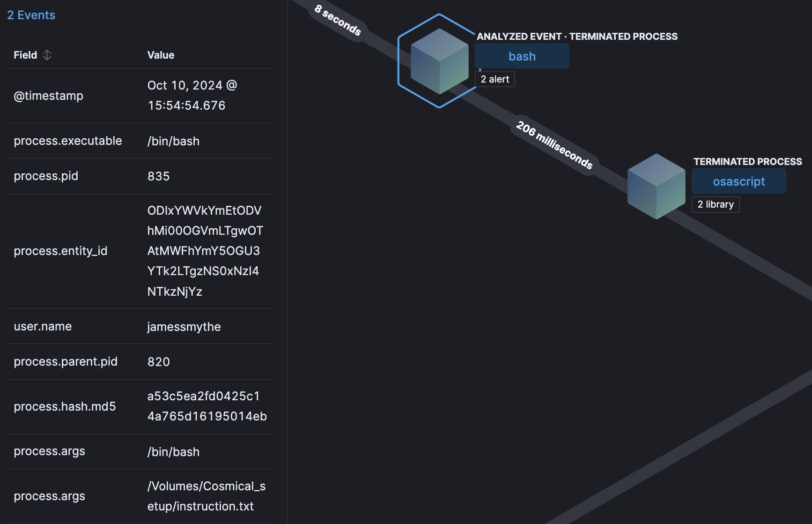Select the /Volumes/Cosmical_setup/instruction.txt args value
The width and height of the screenshot is (812, 524).
click(207, 496)
